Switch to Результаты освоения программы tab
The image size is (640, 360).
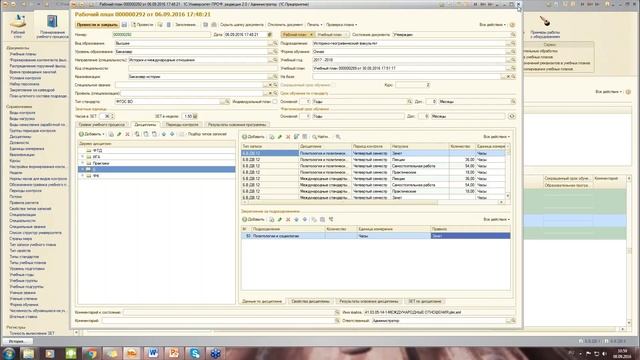pos(237,124)
